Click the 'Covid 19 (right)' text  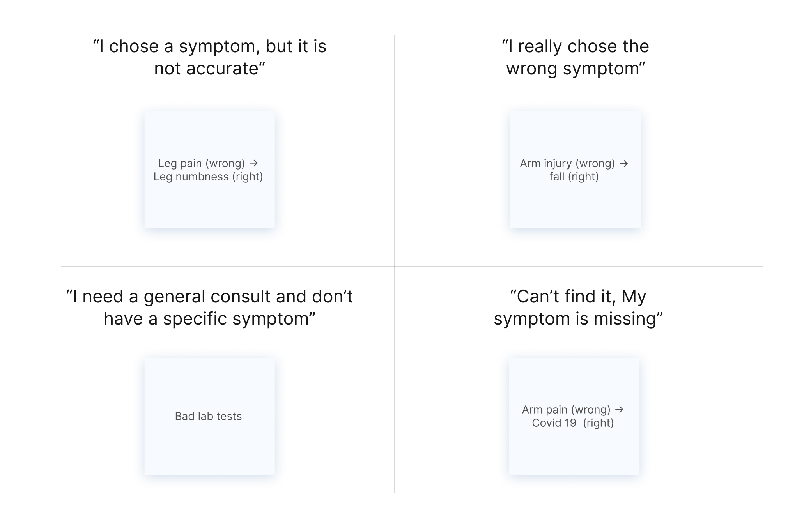pos(573,423)
